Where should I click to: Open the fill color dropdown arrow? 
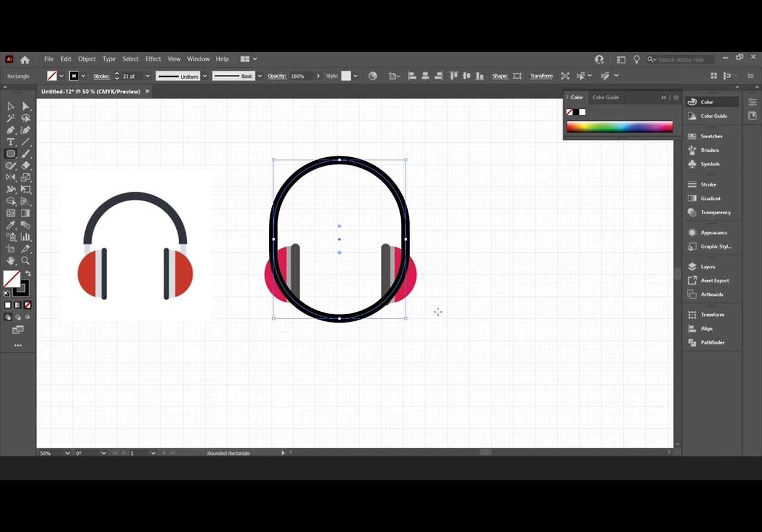pos(61,76)
